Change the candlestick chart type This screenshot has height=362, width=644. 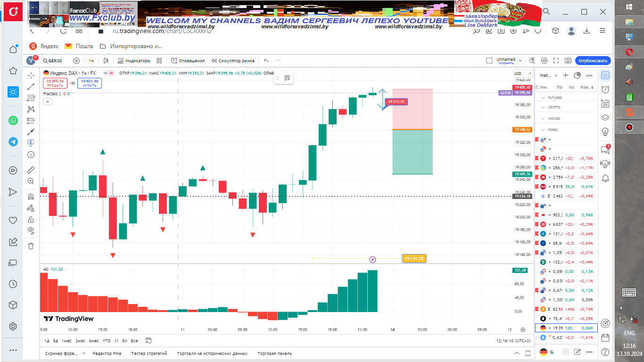coord(106,61)
